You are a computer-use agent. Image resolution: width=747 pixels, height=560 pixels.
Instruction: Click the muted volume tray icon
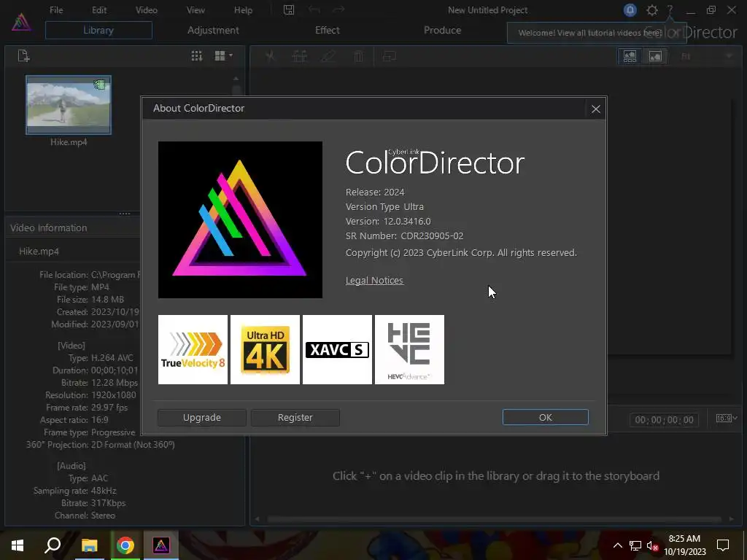point(653,545)
